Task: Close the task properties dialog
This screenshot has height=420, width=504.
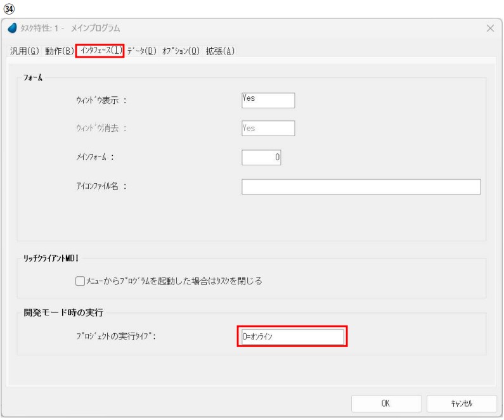Action: pos(489,29)
